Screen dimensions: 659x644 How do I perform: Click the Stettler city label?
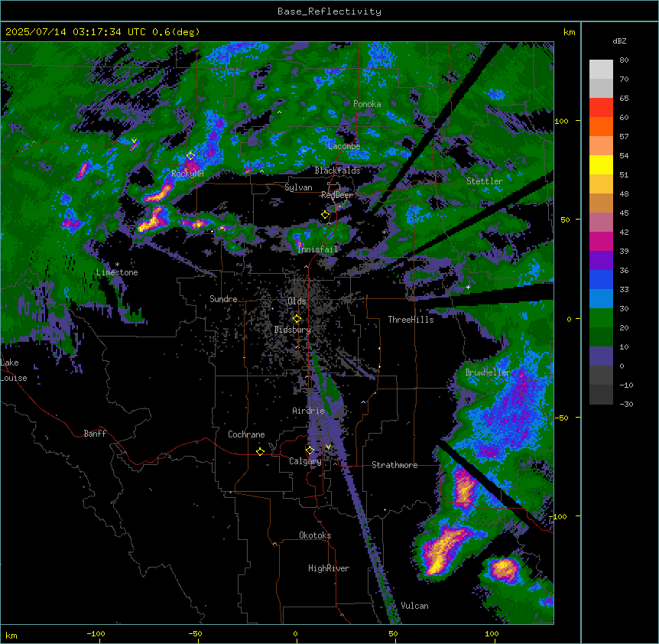click(x=485, y=181)
